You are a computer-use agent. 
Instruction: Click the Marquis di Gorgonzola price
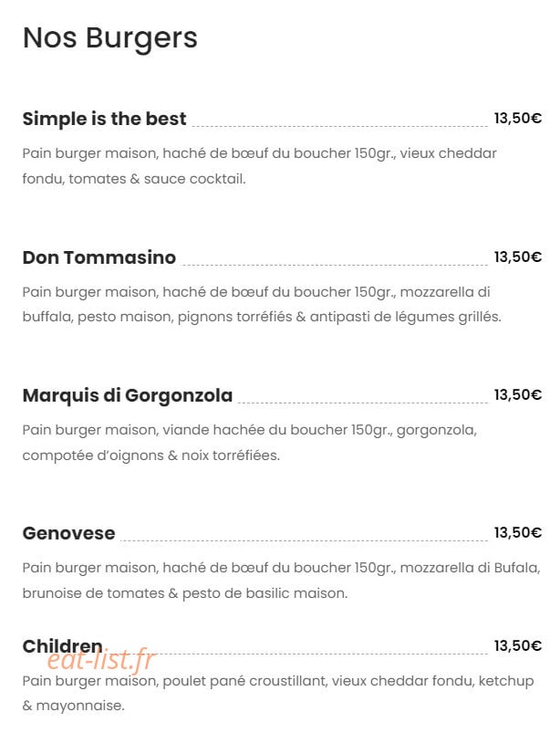point(518,394)
